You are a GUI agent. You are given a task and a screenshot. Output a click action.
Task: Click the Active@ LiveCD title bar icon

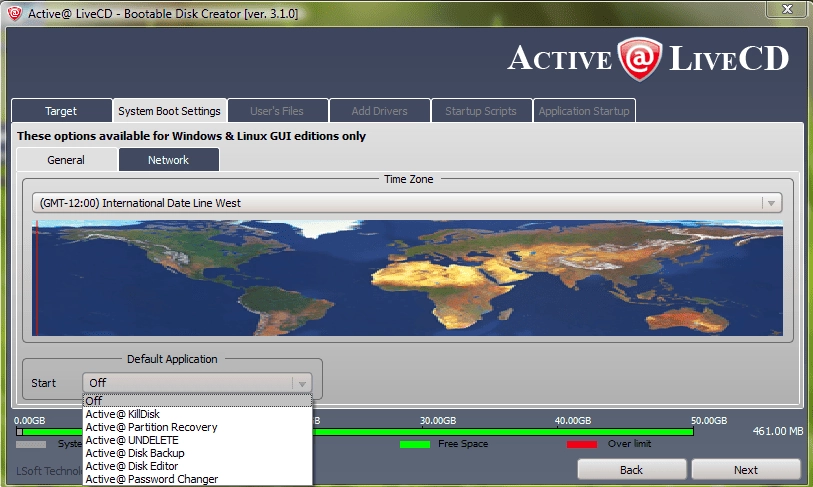point(14,13)
